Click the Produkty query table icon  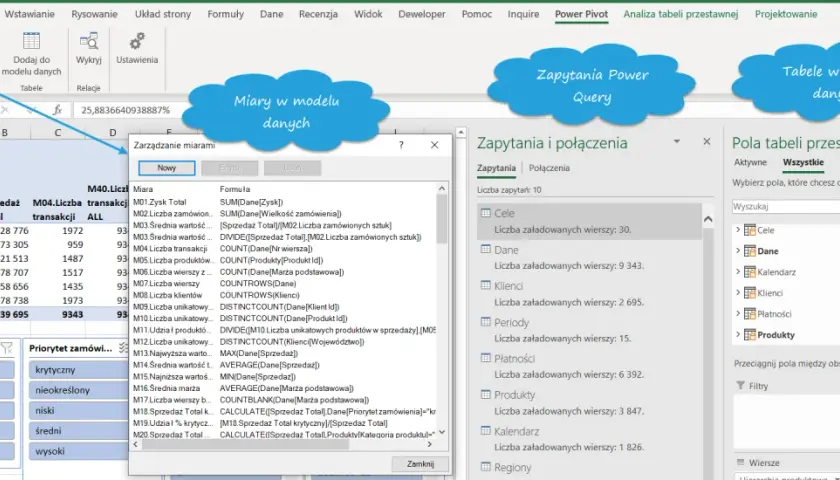[485, 394]
